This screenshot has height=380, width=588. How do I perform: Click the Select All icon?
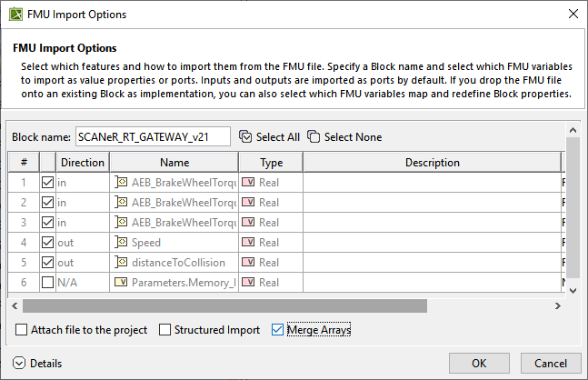point(245,137)
